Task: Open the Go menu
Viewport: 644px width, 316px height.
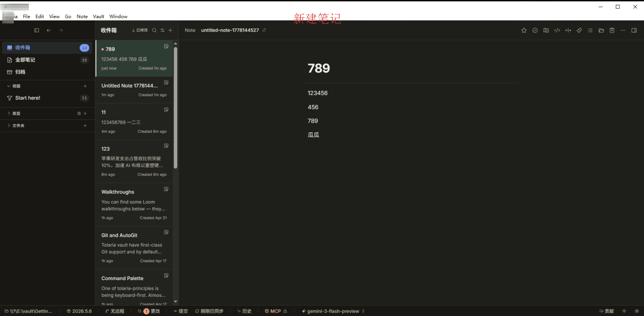Action: click(68, 16)
